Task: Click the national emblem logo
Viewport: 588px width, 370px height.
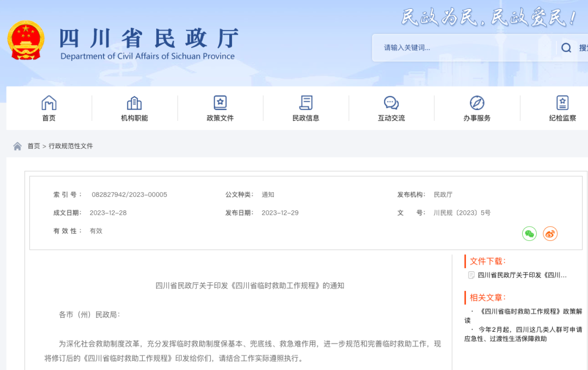Action: 27,40
